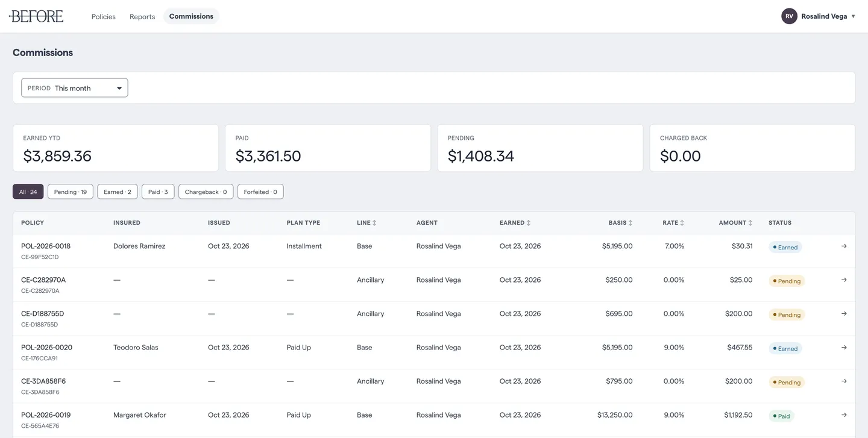Sort by the Rate column icon
Viewport: 868px width, 438px height.
coord(682,223)
